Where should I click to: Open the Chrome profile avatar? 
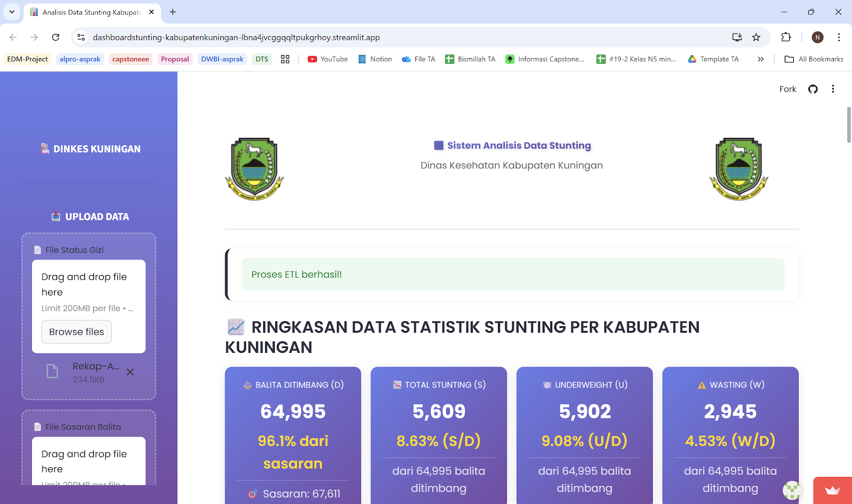(x=817, y=37)
